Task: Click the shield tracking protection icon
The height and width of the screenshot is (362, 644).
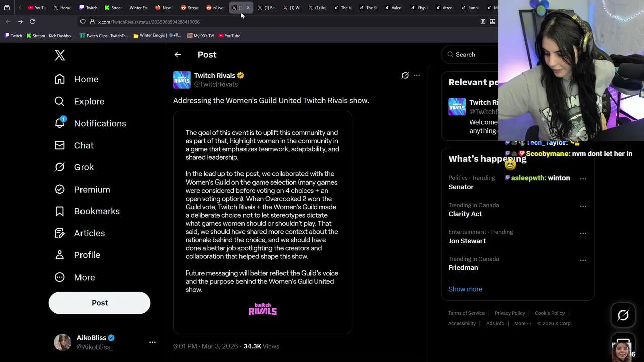Action: [83, 22]
